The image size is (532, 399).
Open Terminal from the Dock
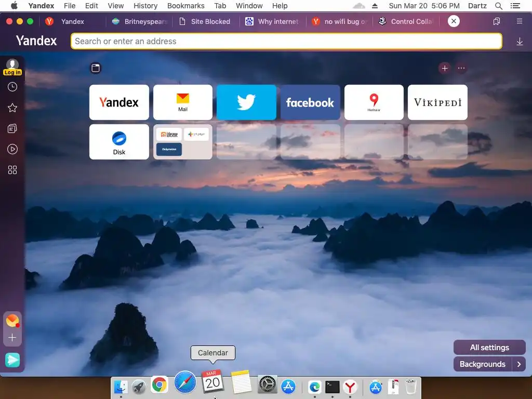coord(332,387)
